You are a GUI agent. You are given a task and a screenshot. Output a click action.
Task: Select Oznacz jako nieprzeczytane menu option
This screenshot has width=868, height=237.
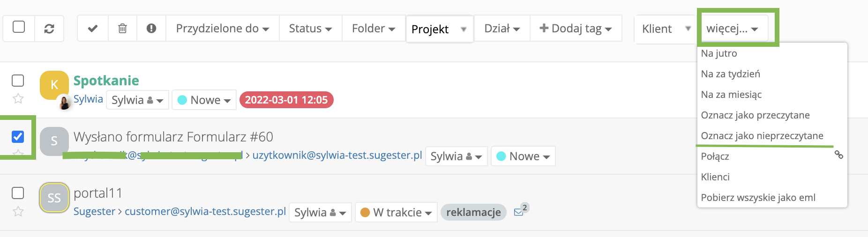pyautogui.click(x=762, y=136)
